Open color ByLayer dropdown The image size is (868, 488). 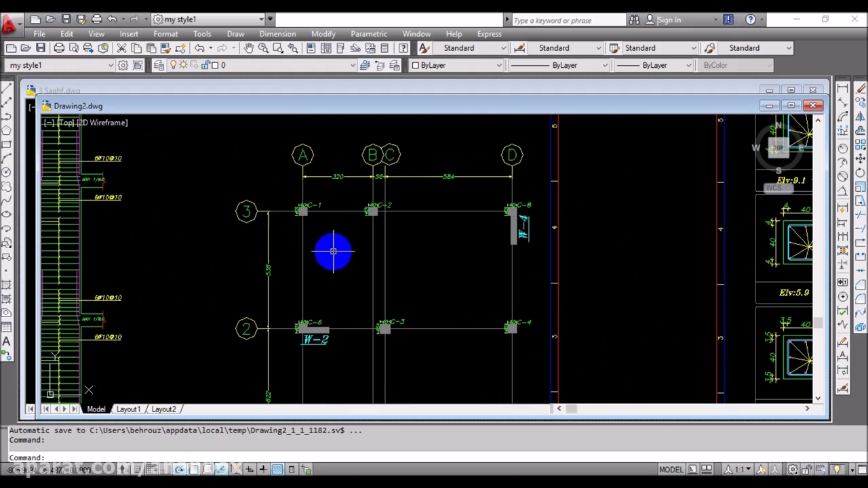457,65
